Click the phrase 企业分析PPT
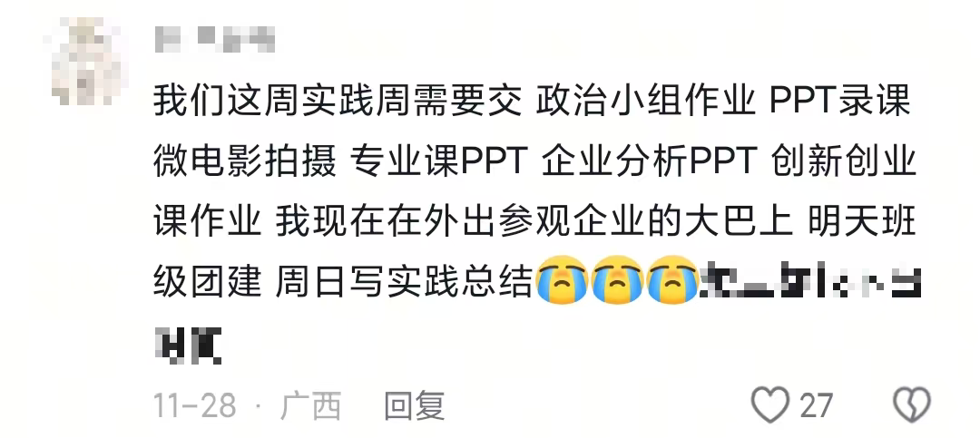The image size is (980, 438). tap(650, 162)
